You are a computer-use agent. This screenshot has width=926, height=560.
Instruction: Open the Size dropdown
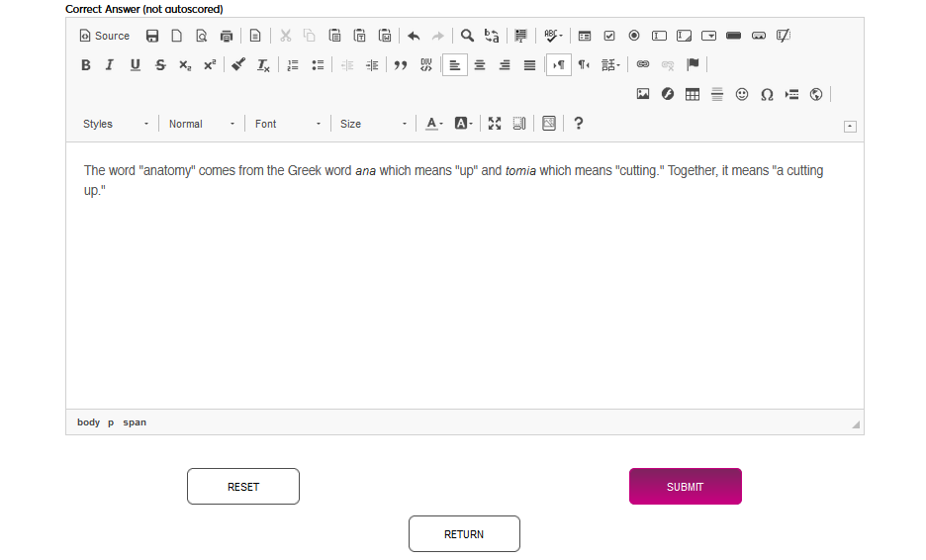pyautogui.click(x=373, y=124)
